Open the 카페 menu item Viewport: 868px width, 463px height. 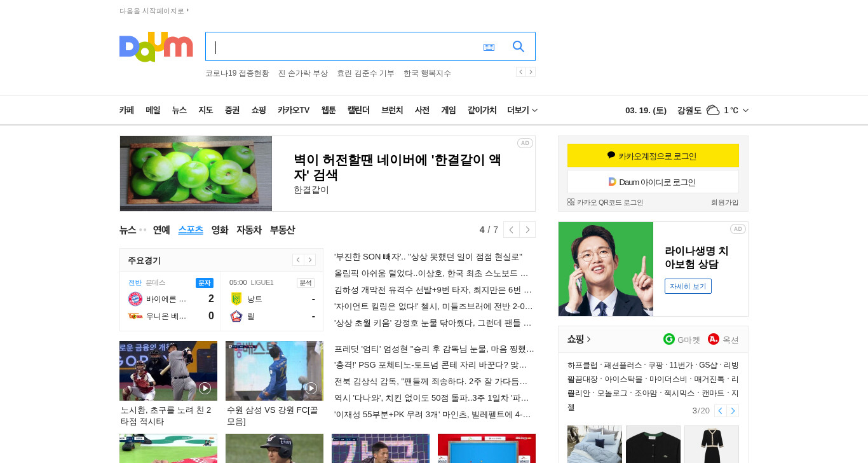pyautogui.click(x=126, y=110)
